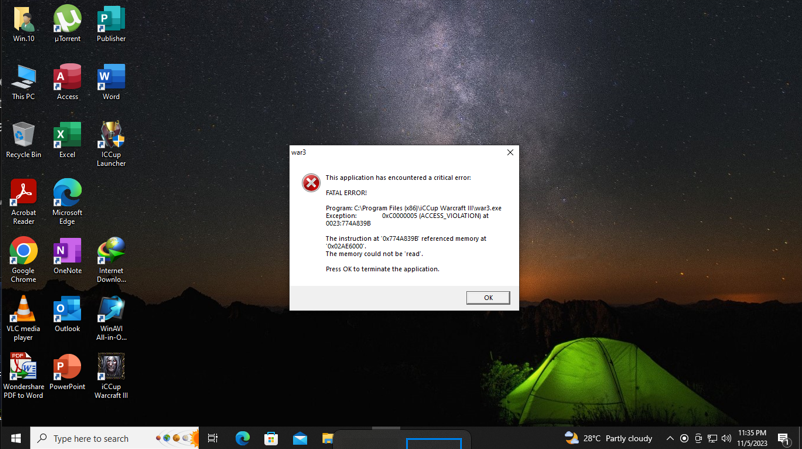Expand the hidden system tray icons
The width and height of the screenshot is (802, 449).
(x=670, y=438)
